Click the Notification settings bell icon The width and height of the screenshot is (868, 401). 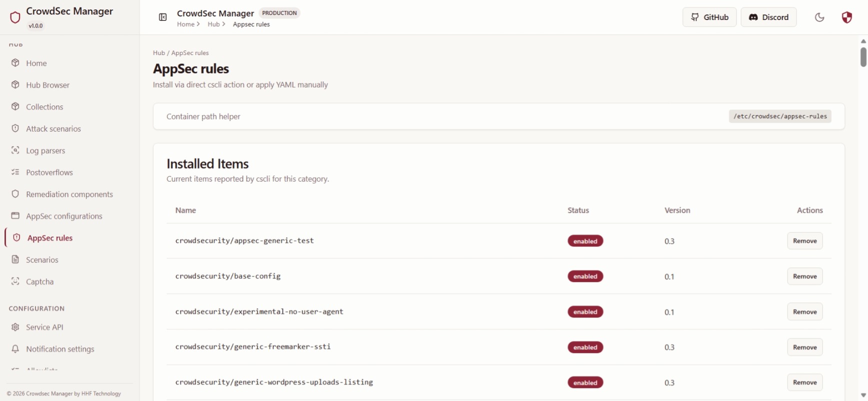pos(16,348)
